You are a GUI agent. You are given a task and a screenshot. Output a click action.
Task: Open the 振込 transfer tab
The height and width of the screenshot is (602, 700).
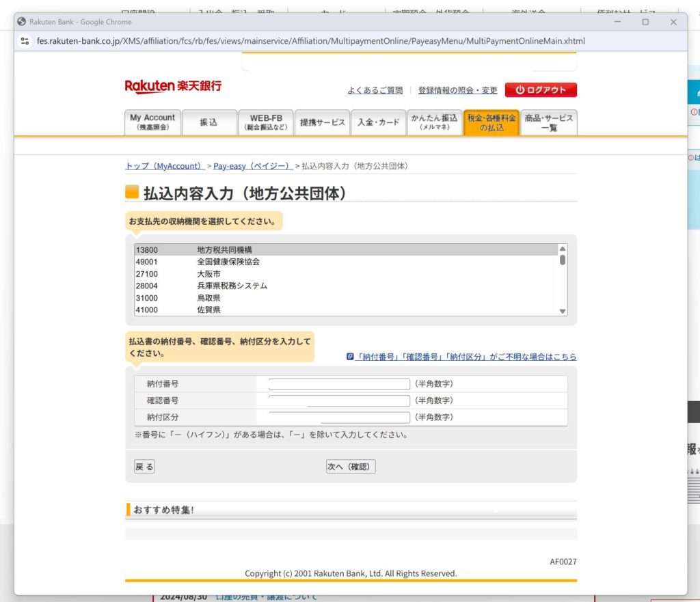click(208, 122)
